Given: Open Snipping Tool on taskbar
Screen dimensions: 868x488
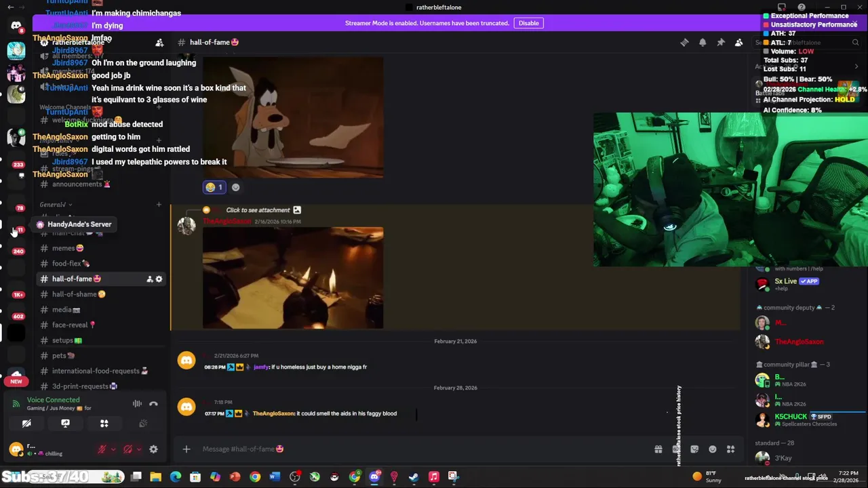Looking at the screenshot, I should click(x=454, y=476).
